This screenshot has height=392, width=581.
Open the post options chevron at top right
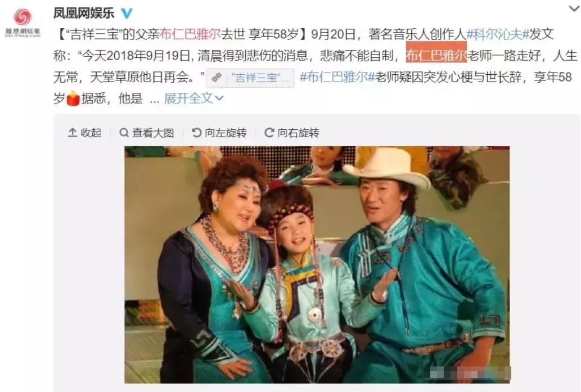point(575,8)
